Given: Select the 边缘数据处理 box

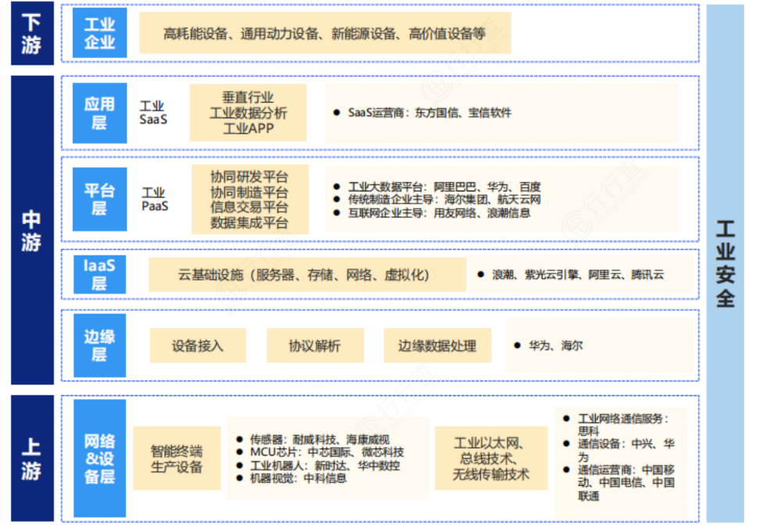Looking at the screenshot, I should 437,345.
